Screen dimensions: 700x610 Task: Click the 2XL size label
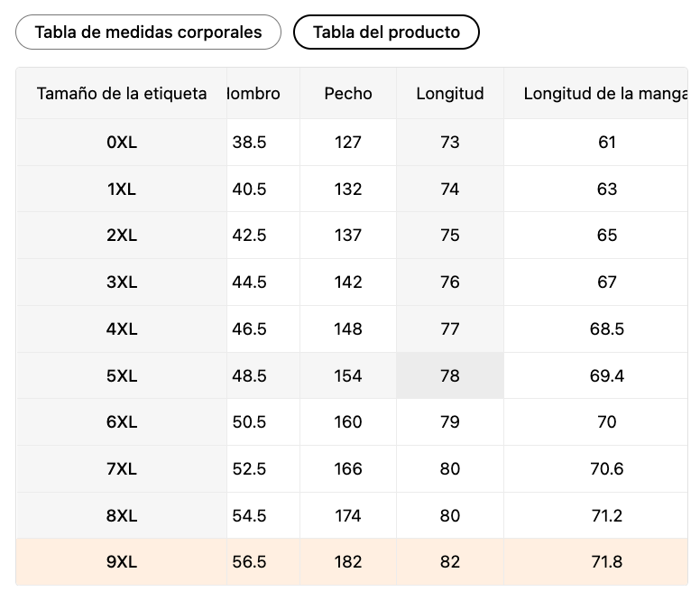pos(122,236)
